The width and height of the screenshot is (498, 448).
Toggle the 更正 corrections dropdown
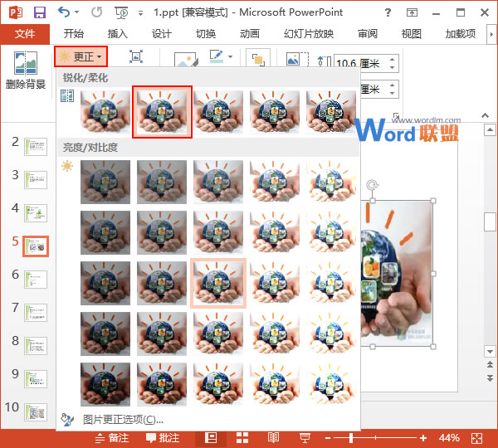click(x=81, y=56)
